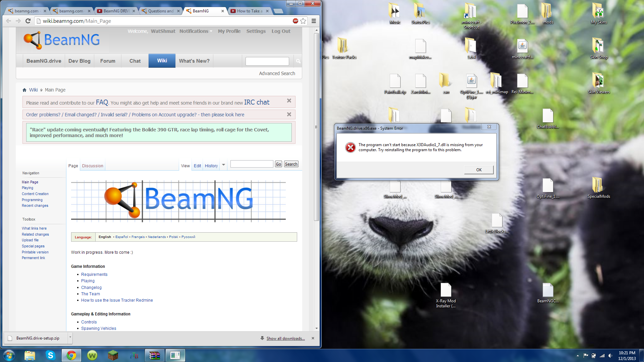
Task: Click the Chrome back arrow
Action: [x=9, y=21]
